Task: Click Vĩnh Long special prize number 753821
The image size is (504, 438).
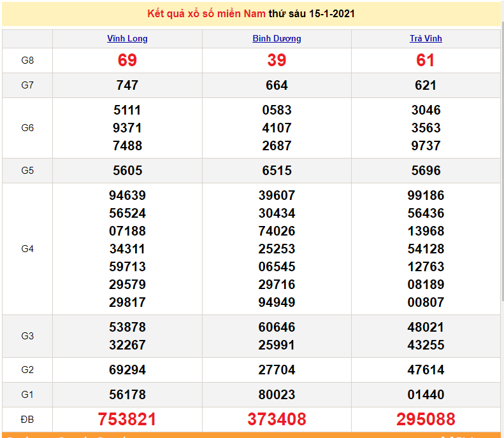Action: tap(127, 420)
